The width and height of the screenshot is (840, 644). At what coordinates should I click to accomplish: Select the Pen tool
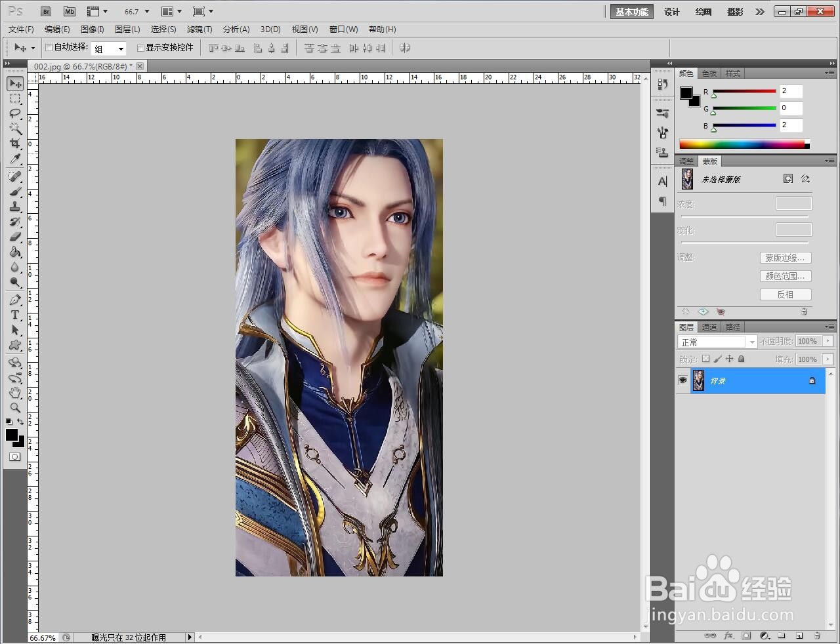coord(15,300)
